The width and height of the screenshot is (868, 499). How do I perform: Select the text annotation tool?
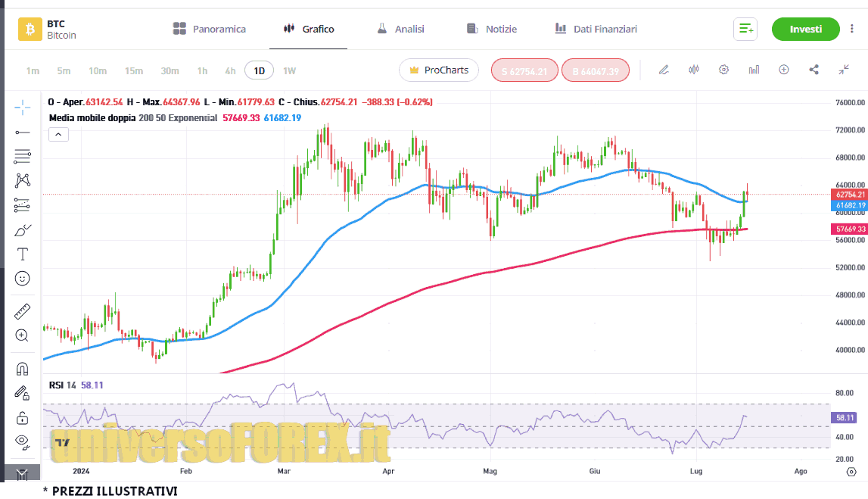tap(22, 254)
